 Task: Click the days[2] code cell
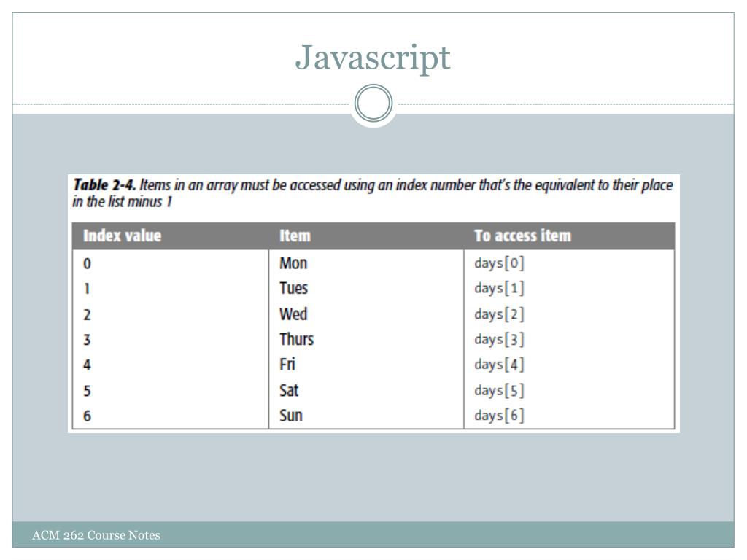[499, 314]
